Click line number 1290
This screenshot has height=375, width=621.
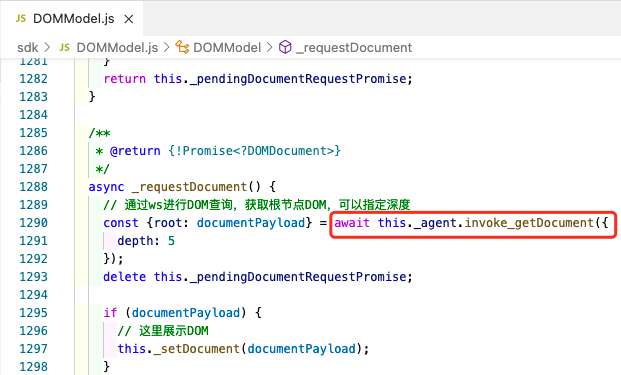coord(34,223)
